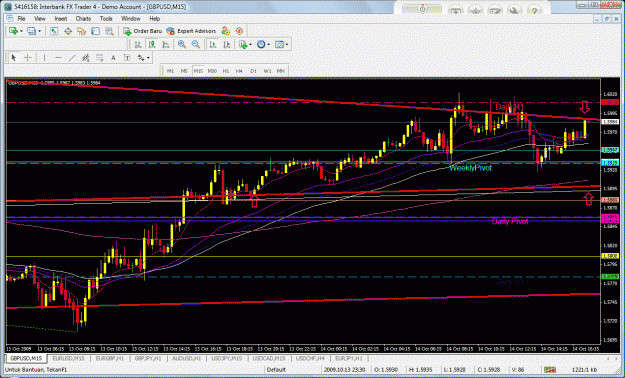
Task: Click the icon right of Expert Advisors
Action: click(226, 31)
